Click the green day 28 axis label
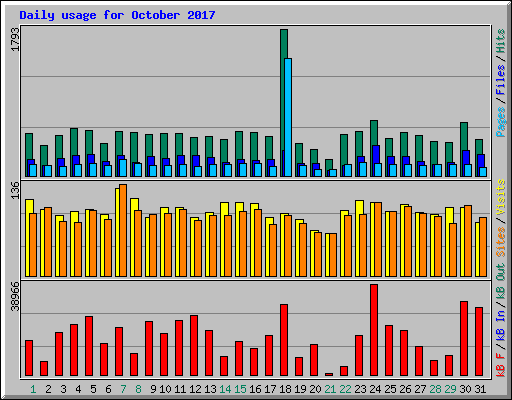This screenshot has height=400, width=512. click(x=435, y=389)
